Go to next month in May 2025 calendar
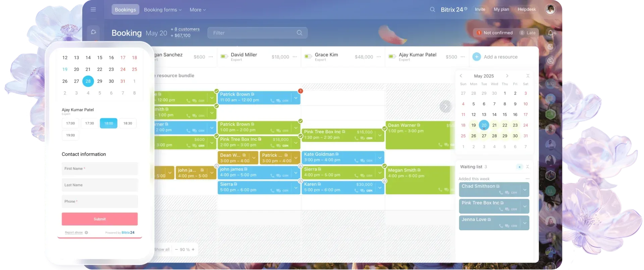The image size is (644, 270). point(507,76)
